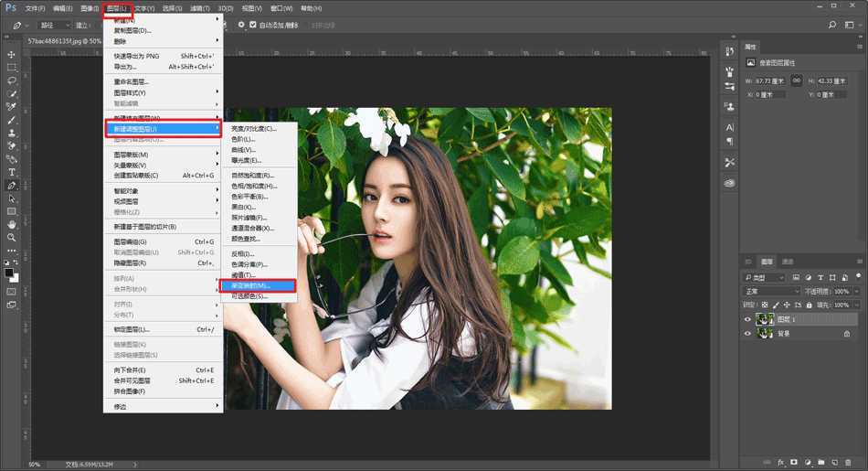The image size is (868, 471).
Task: Click the foreground color swatch
Action: 9,273
